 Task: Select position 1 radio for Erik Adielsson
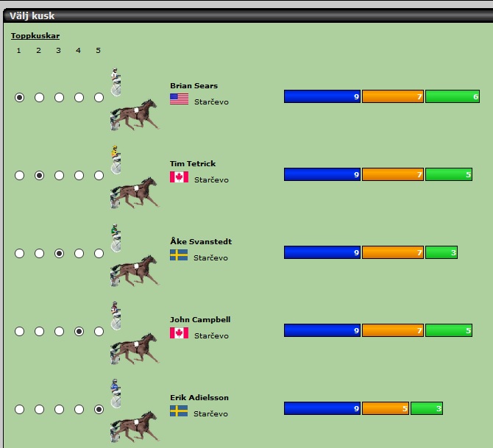click(x=19, y=409)
